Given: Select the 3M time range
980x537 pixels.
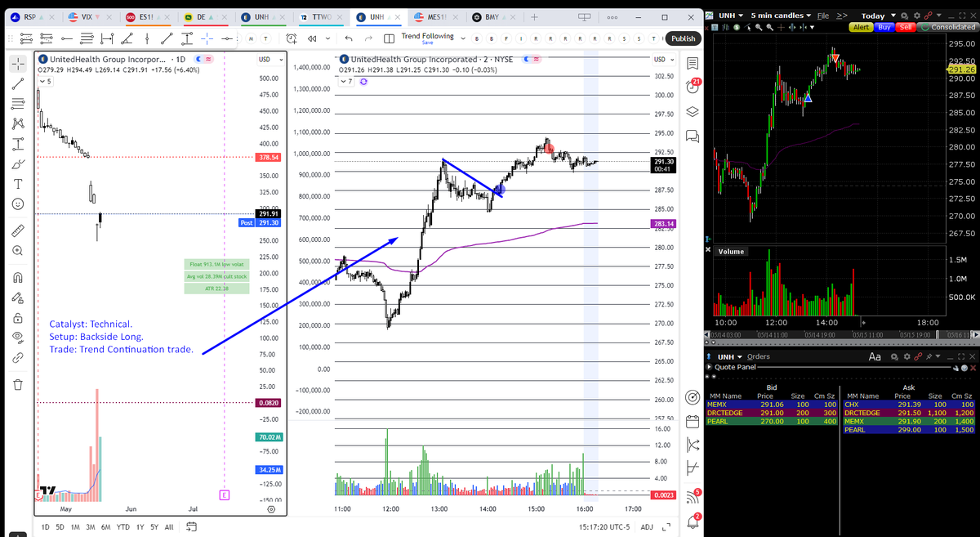Looking at the screenshot, I should click(x=91, y=527).
